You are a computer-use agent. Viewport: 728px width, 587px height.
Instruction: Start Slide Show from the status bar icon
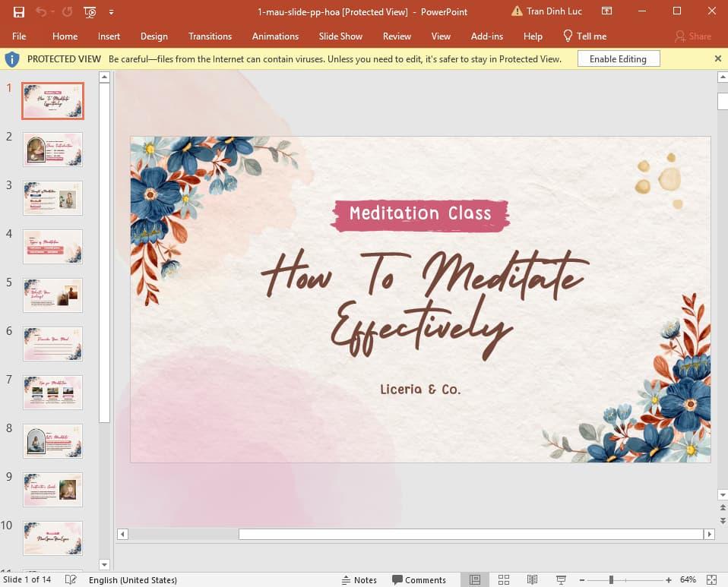pyautogui.click(x=560, y=579)
